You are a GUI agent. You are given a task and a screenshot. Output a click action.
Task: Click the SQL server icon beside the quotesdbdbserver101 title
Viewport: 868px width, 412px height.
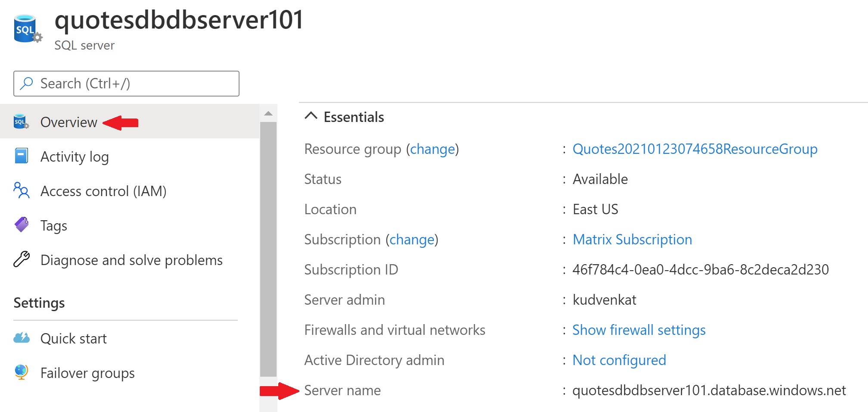(x=28, y=29)
